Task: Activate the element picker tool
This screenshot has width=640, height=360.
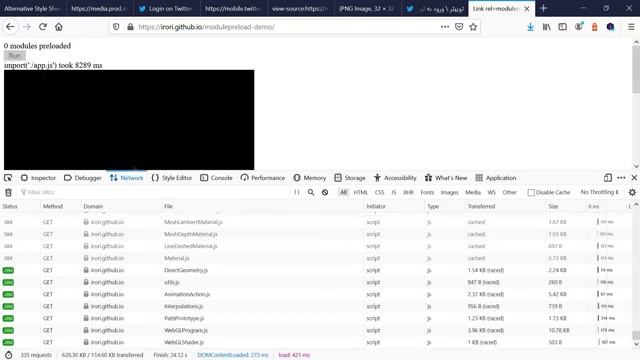Action: pos(8,178)
